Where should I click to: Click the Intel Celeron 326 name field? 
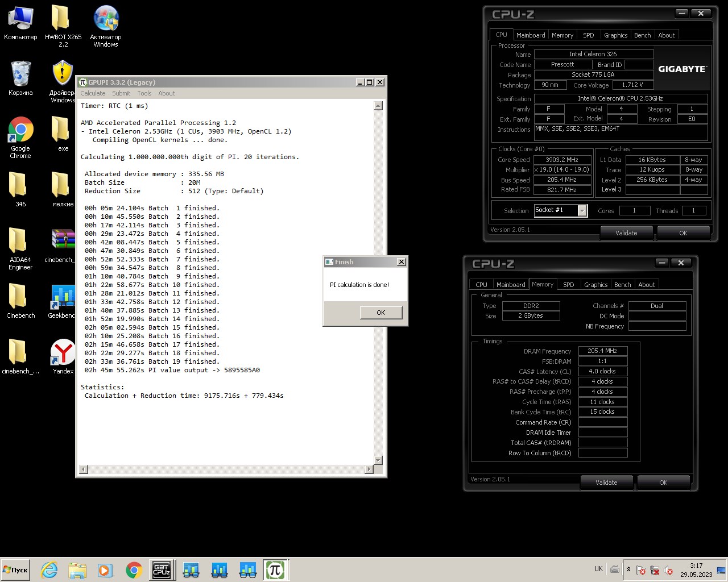coord(593,55)
